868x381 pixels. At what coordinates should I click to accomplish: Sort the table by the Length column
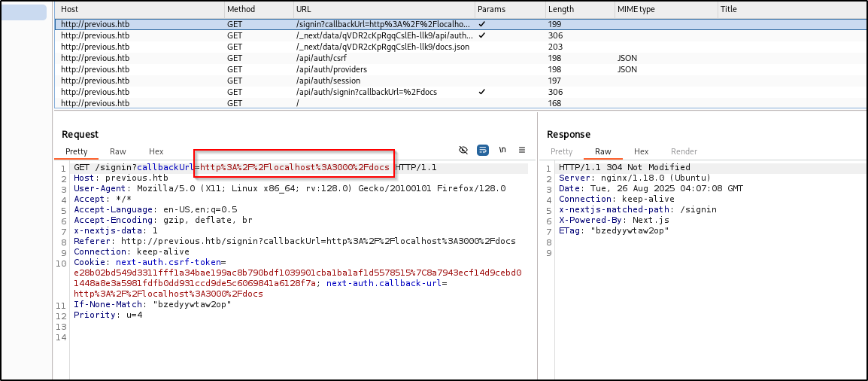pyautogui.click(x=561, y=9)
